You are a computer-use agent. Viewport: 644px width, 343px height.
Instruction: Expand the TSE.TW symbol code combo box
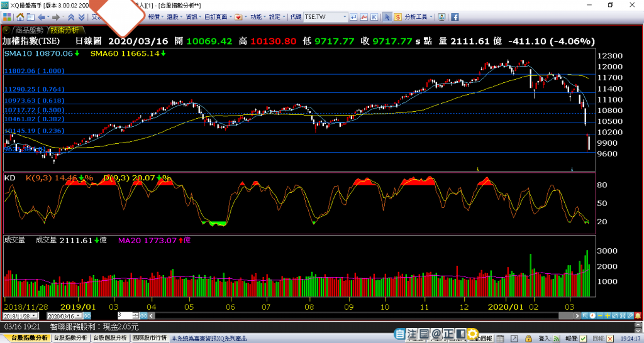344,17
